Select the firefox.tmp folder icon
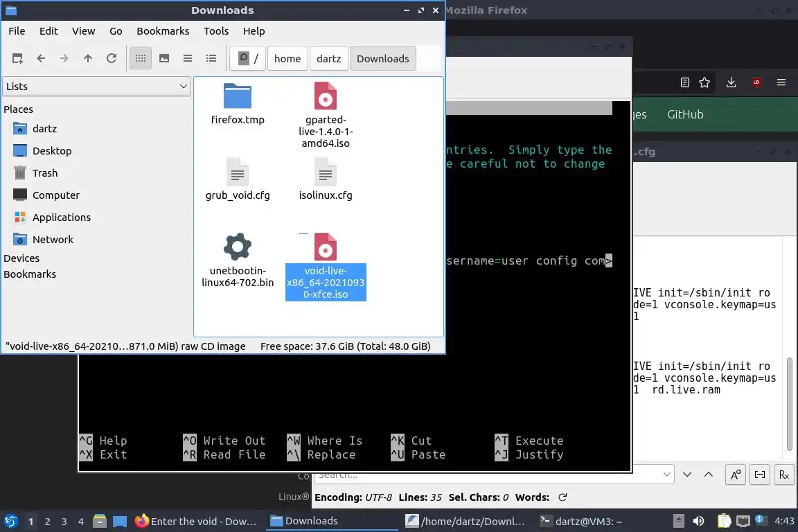Image resolution: width=798 pixels, height=532 pixels. tap(238, 96)
